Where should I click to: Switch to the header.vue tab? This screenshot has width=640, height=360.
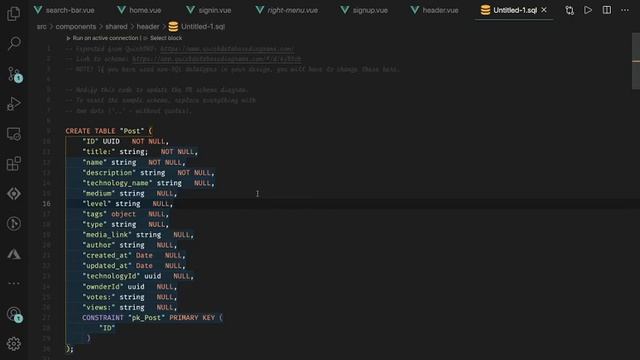coord(435,10)
